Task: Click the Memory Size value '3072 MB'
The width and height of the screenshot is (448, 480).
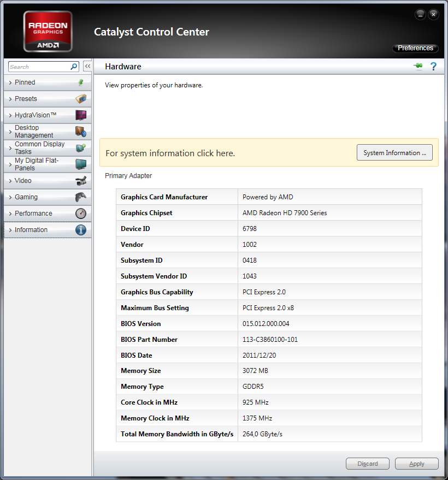Action: point(255,371)
